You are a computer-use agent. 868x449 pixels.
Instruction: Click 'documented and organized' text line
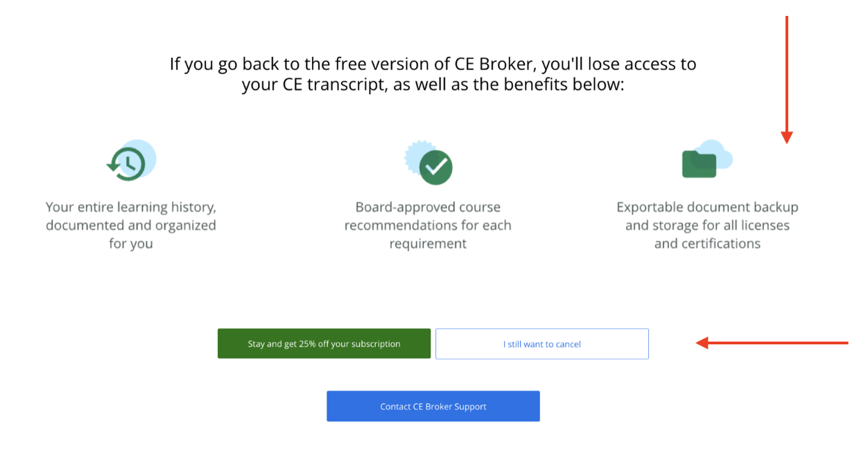pyautogui.click(x=131, y=225)
